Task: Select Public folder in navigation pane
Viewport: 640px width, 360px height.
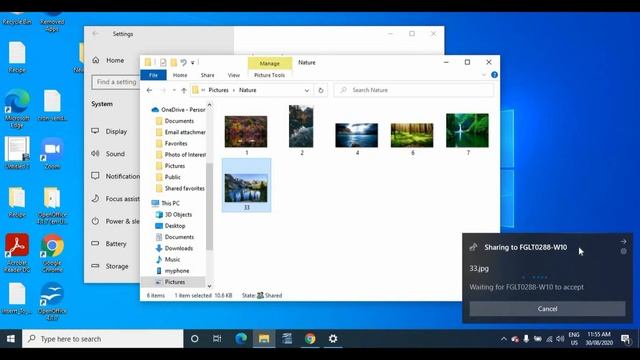Action: click(x=169, y=177)
